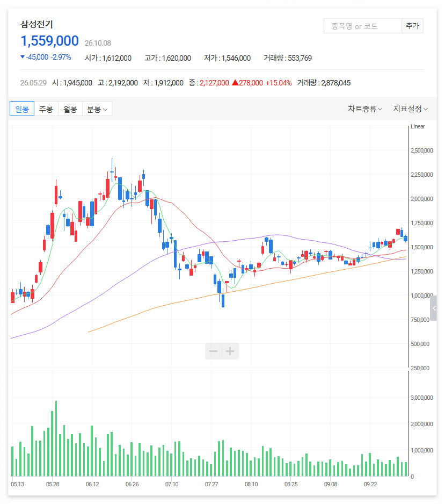Click the 저가 1,546,000 value

[227, 58]
